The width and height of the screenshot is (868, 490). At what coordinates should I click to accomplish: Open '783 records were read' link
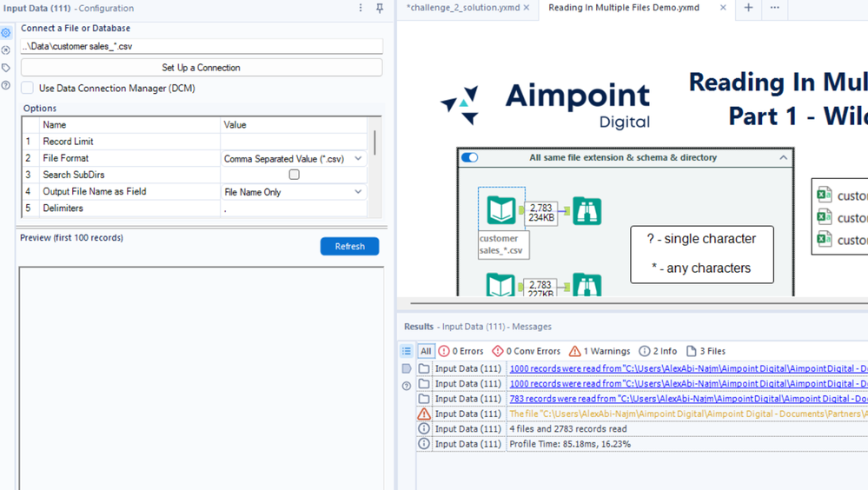[689, 399]
